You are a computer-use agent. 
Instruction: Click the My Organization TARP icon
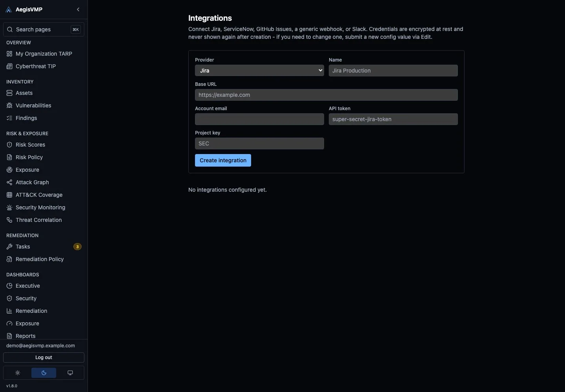pos(9,54)
